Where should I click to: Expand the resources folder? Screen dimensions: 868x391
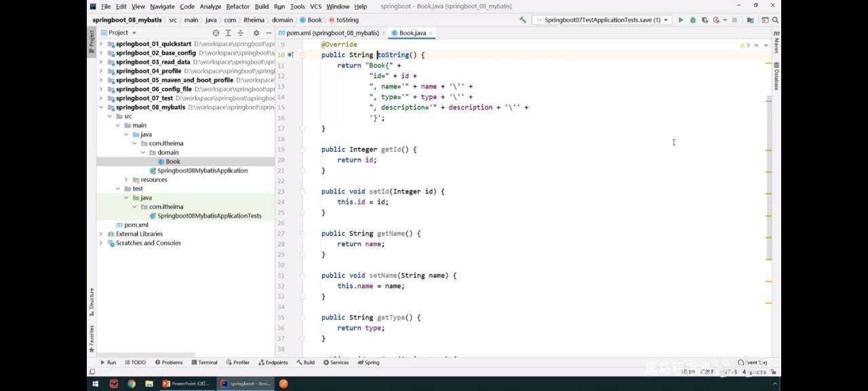[x=125, y=180]
